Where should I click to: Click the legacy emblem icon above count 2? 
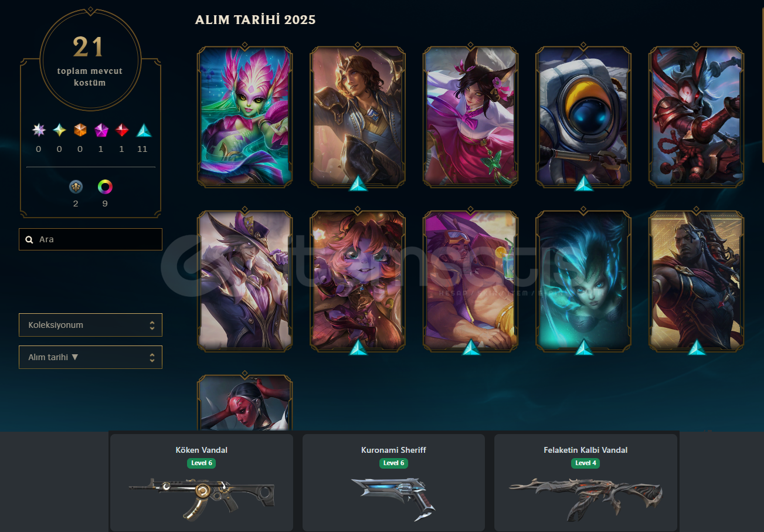pos(76,187)
